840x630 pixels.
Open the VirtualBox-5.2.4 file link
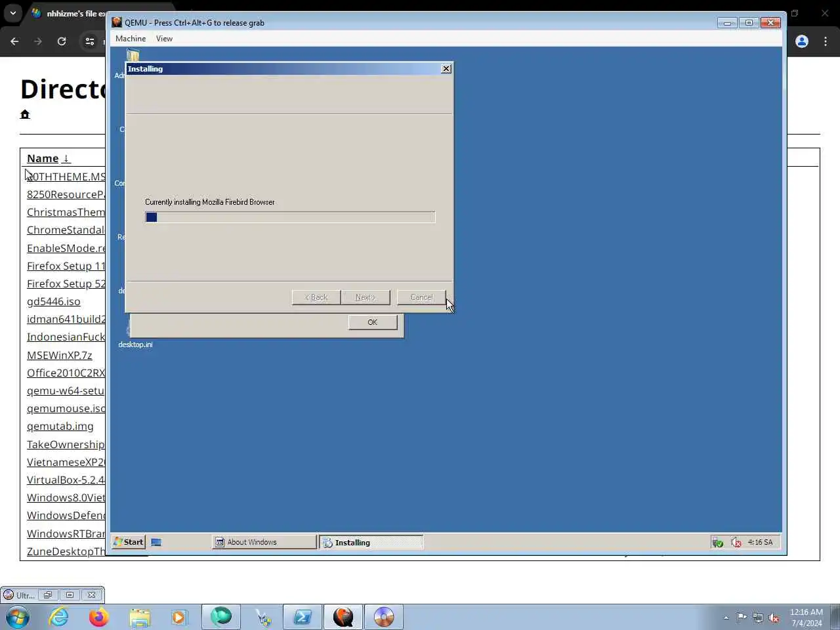tap(66, 480)
